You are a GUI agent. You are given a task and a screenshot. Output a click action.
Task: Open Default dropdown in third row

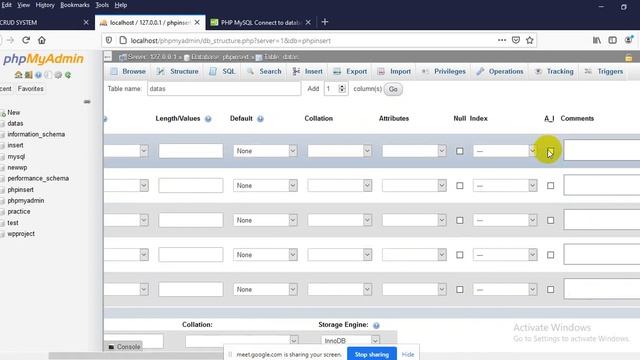pos(265,220)
